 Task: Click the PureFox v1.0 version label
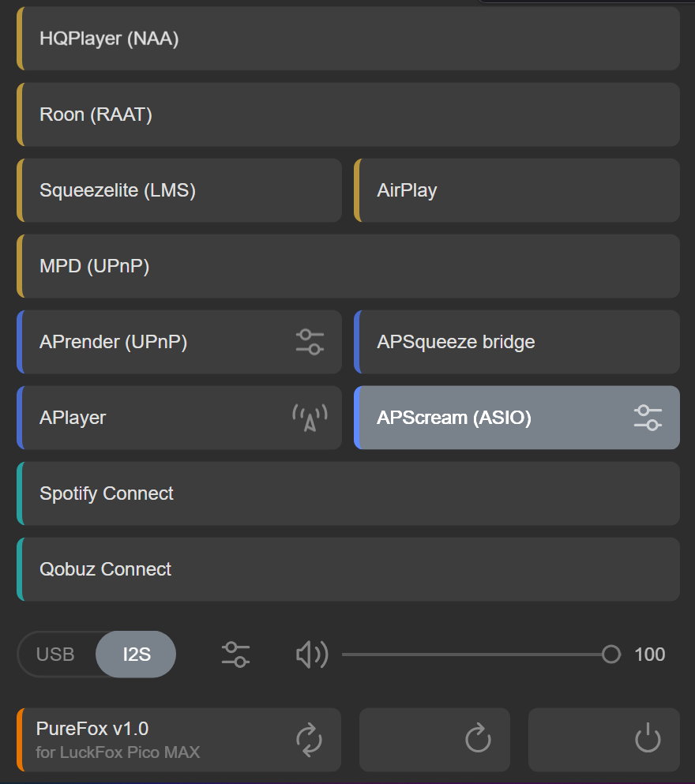coord(92,729)
